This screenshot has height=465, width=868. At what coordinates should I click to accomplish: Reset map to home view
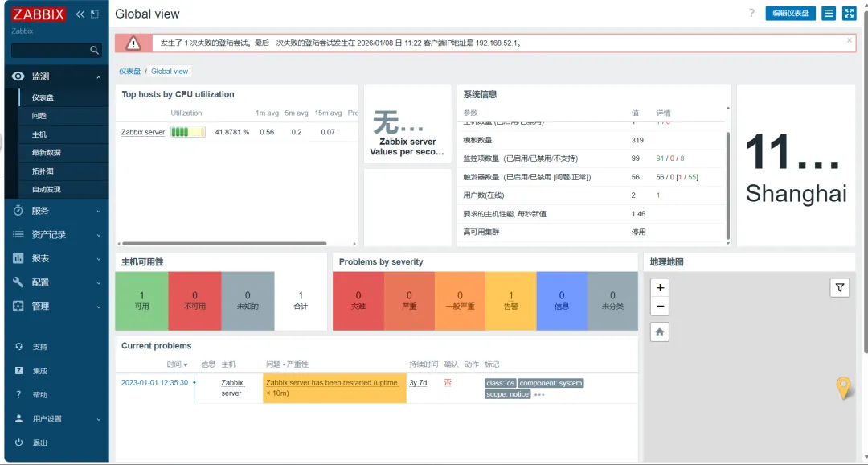click(660, 332)
